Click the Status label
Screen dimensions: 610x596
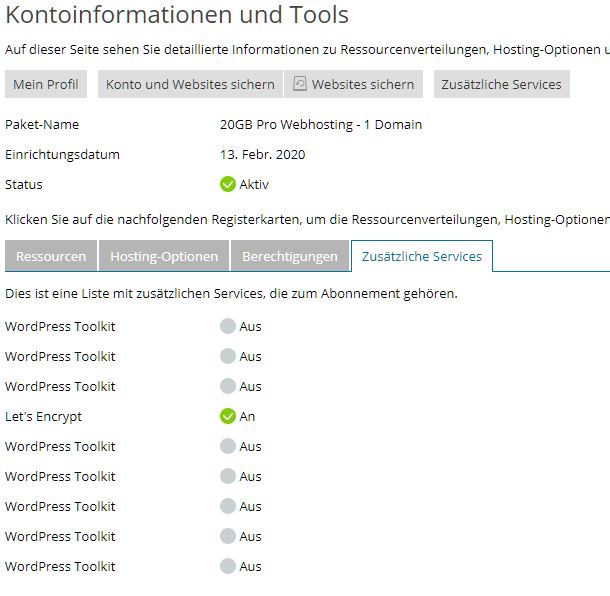[24, 184]
